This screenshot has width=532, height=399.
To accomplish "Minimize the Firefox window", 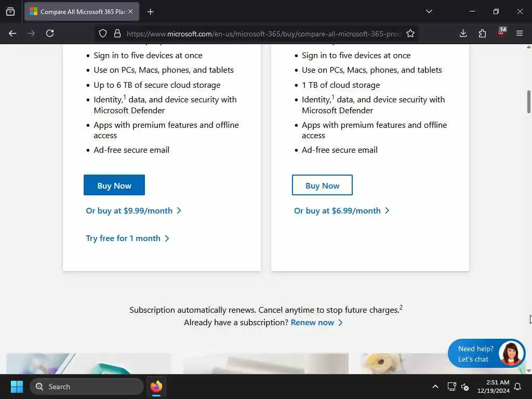I will coord(472,11).
